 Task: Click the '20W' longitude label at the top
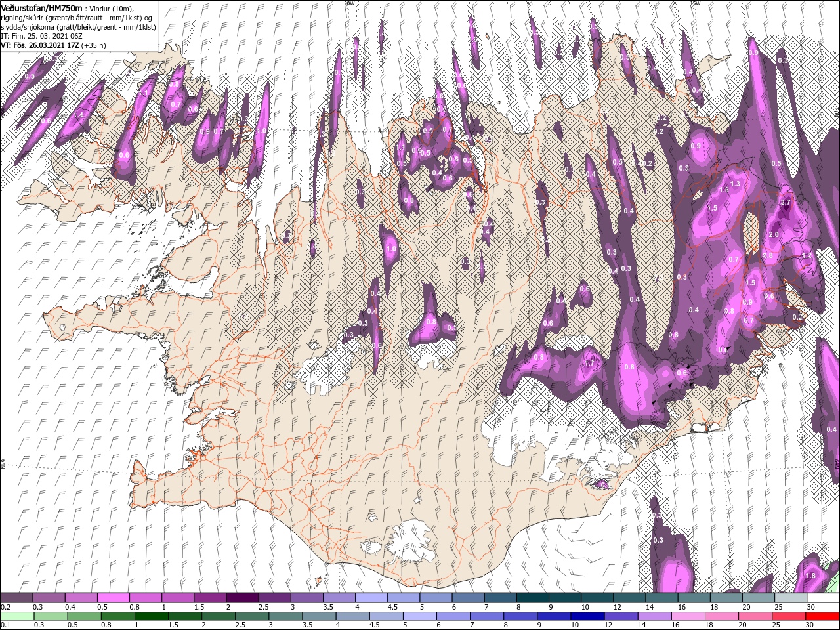(349, 3)
